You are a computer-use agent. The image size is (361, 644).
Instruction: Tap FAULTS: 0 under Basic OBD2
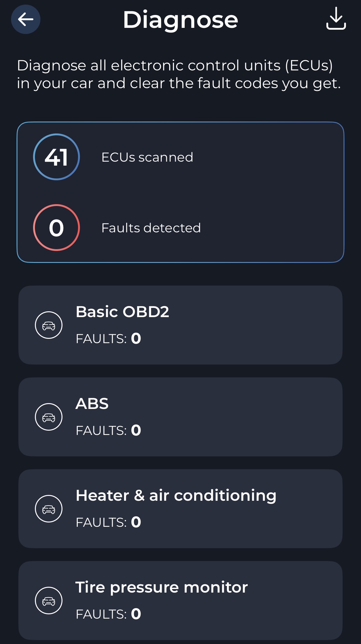tap(108, 339)
